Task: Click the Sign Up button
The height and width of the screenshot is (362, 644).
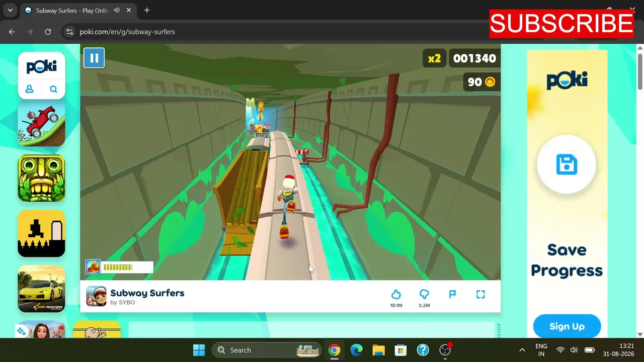Action: 567,327
